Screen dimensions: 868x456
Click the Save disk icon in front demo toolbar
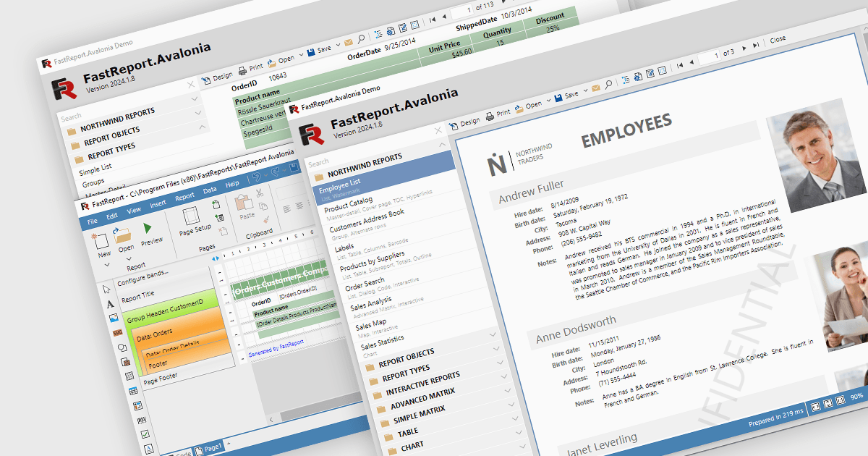[x=558, y=99]
